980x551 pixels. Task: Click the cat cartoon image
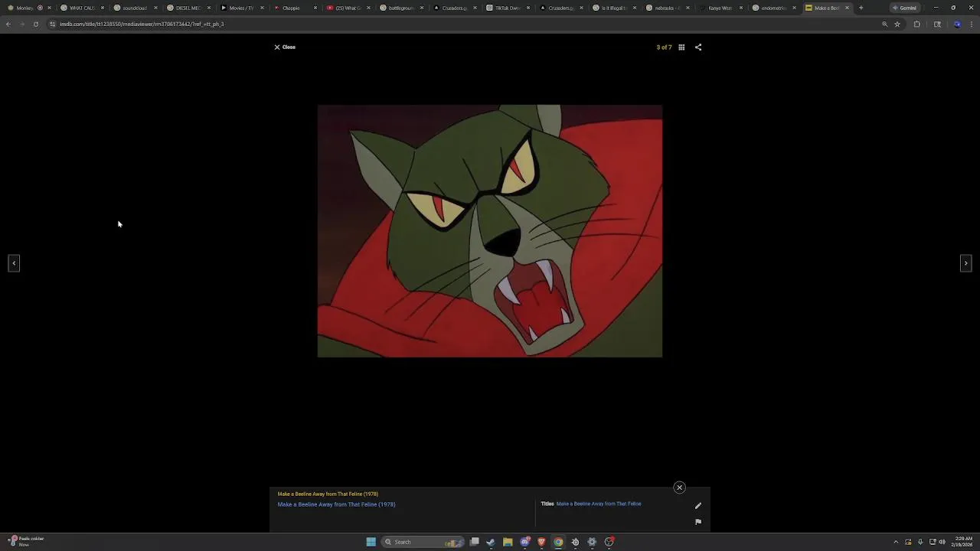490,231
